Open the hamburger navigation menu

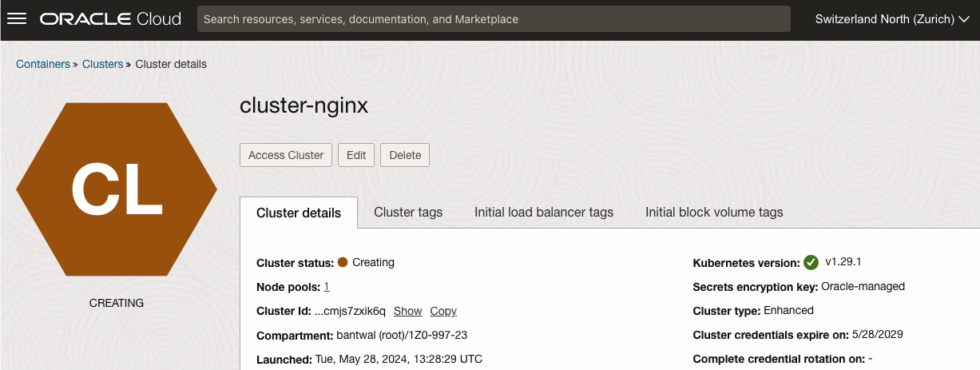(16, 18)
